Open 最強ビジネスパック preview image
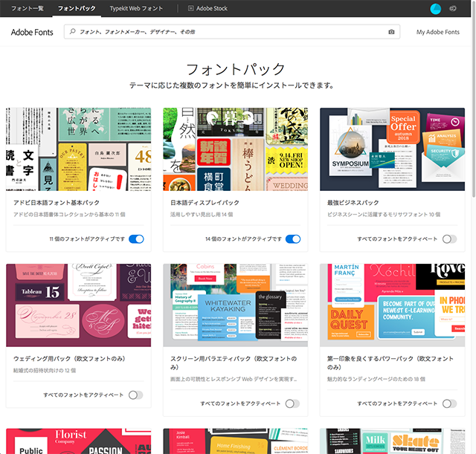 click(392, 149)
